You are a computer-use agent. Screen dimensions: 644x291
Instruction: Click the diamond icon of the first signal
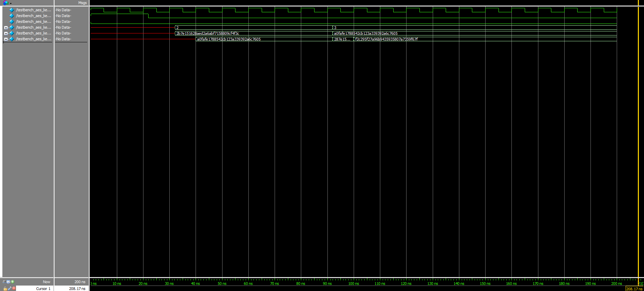12,10
